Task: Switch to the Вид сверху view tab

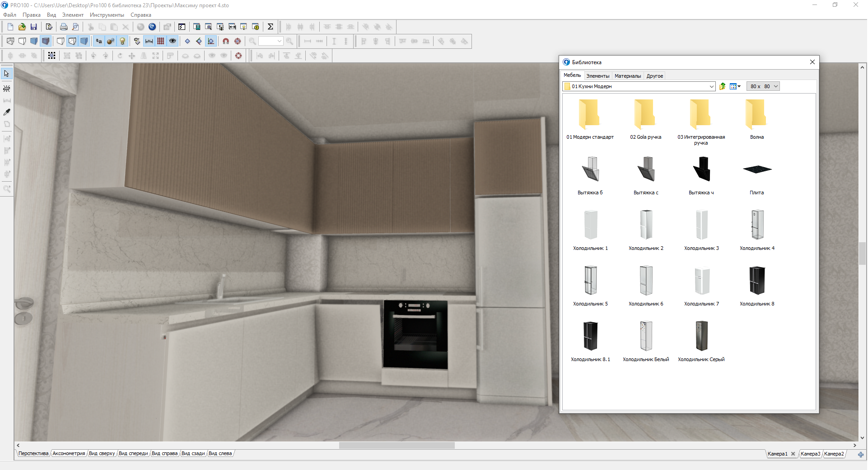Action: 102,453
